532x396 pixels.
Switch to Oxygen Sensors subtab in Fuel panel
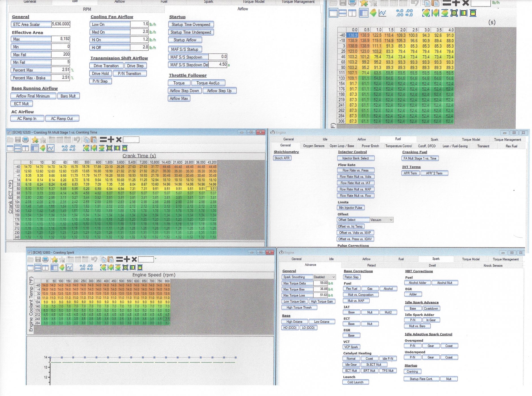[x=314, y=146]
